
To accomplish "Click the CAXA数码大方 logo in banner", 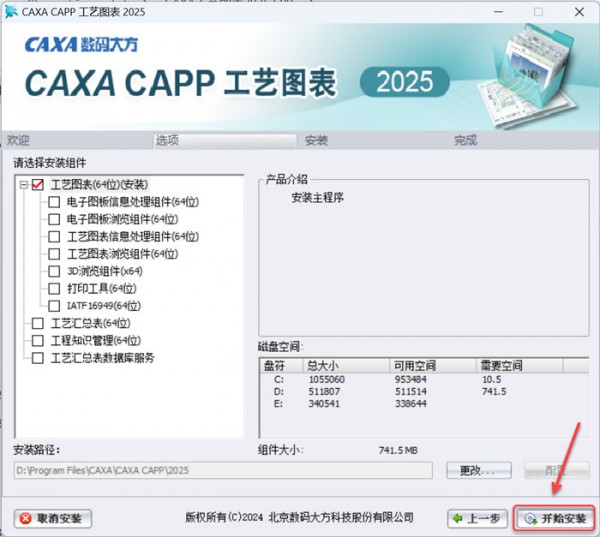I will 82,45.
